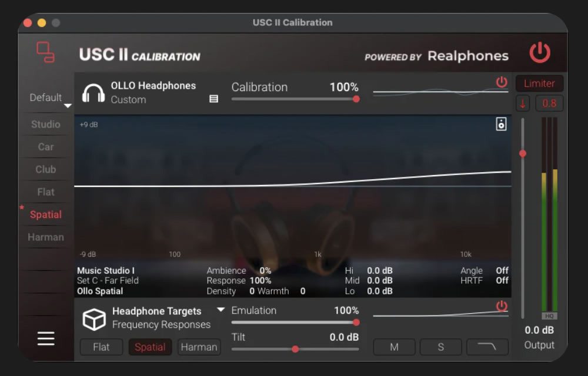The image size is (588, 376).
Task: Open the hamburger menu at bottom left
Action: 46,338
